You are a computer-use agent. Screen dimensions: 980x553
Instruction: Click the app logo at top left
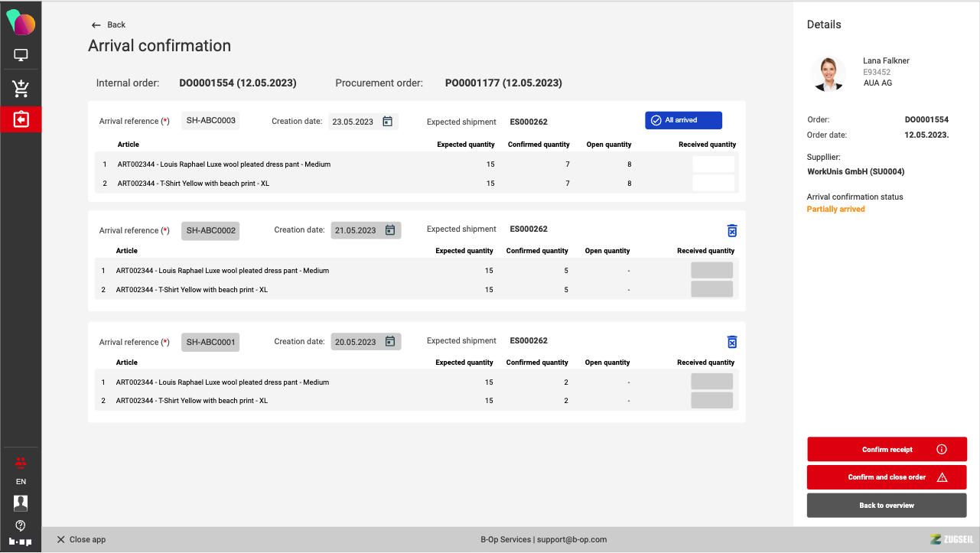[x=21, y=23]
